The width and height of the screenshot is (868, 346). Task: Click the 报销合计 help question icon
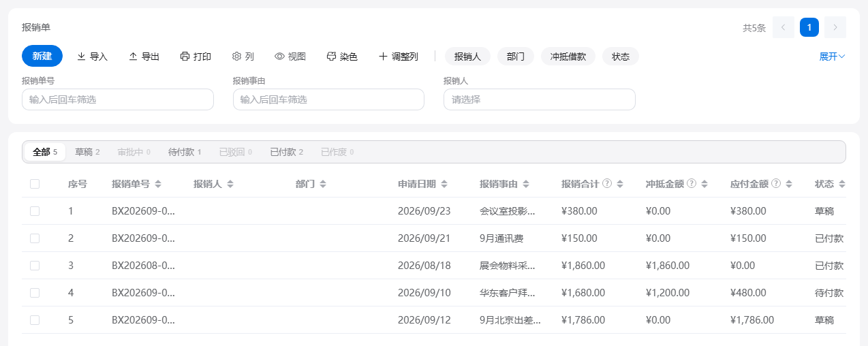tap(607, 184)
